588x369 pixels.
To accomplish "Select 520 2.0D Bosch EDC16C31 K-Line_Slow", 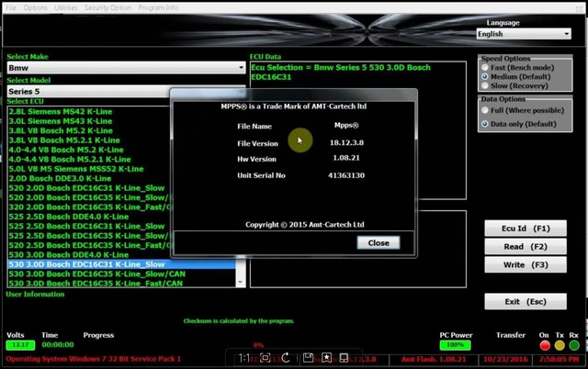I will coord(86,188).
